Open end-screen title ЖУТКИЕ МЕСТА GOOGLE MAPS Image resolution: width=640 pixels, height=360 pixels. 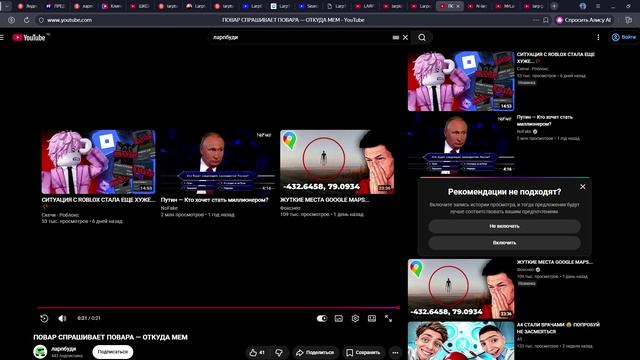click(324, 200)
